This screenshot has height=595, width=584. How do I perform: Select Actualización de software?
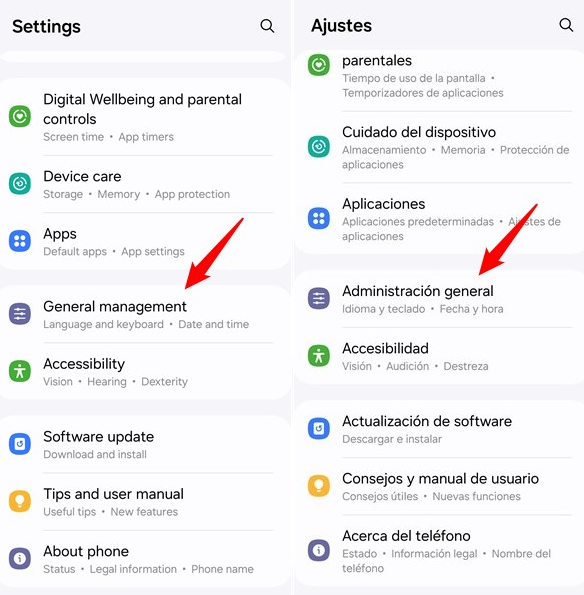[439, 429]
